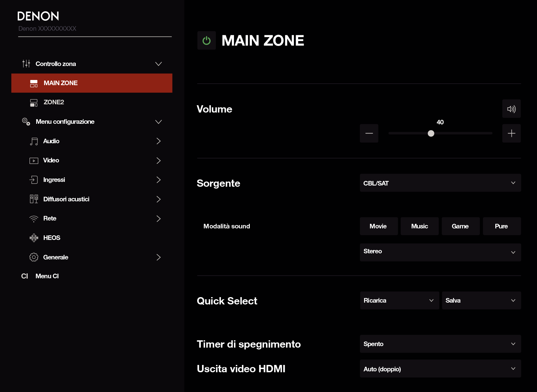Click the Video menu play icon

pyautogui.click(x=34, y=161)
